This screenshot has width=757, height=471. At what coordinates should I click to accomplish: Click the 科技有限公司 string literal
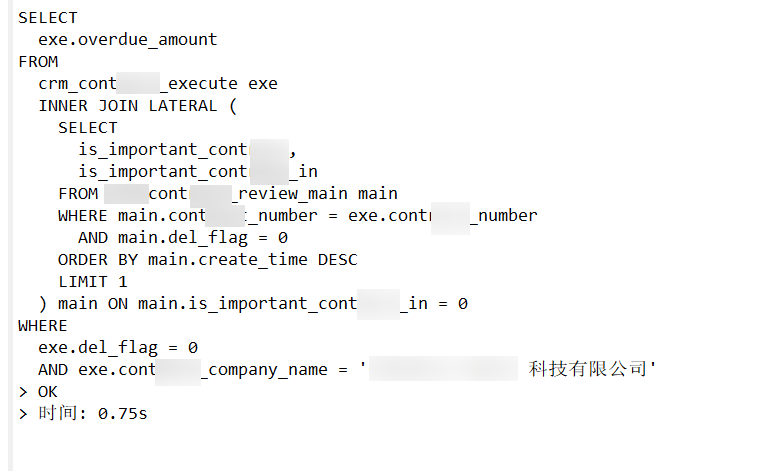point(588,369)
